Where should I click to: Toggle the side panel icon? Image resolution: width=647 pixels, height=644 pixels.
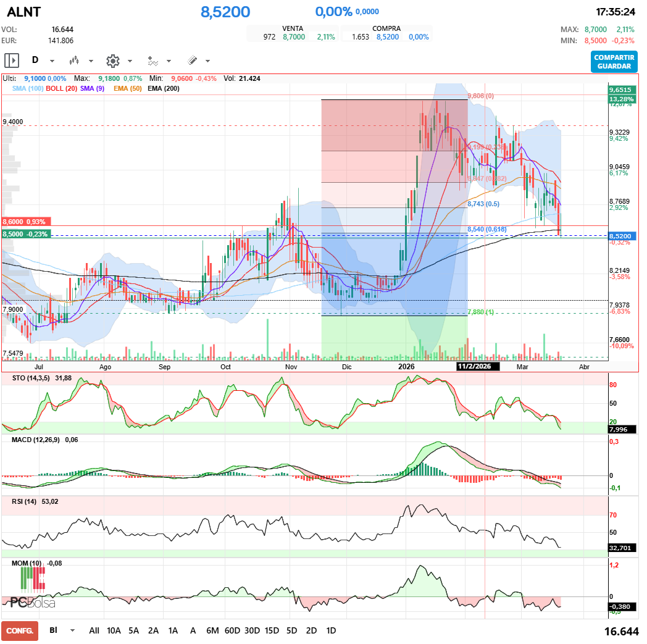(12, 61)
